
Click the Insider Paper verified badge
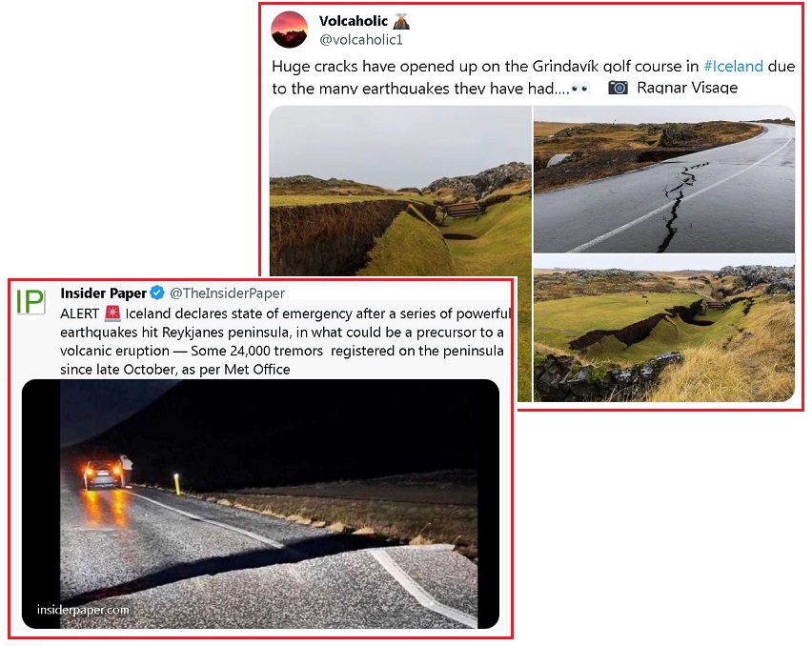157,293
